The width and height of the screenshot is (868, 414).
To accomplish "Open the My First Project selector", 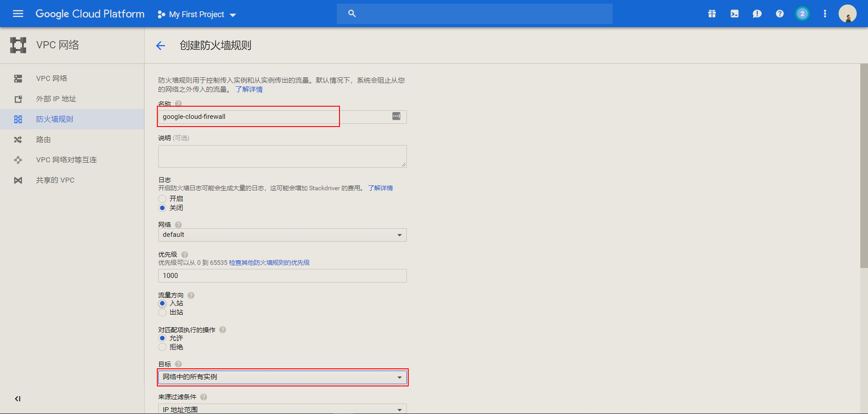I will click(x=197, y=14).
